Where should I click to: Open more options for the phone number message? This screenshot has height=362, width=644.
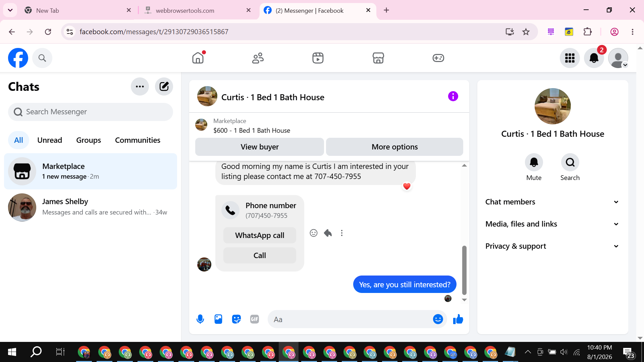click(342, 233)
